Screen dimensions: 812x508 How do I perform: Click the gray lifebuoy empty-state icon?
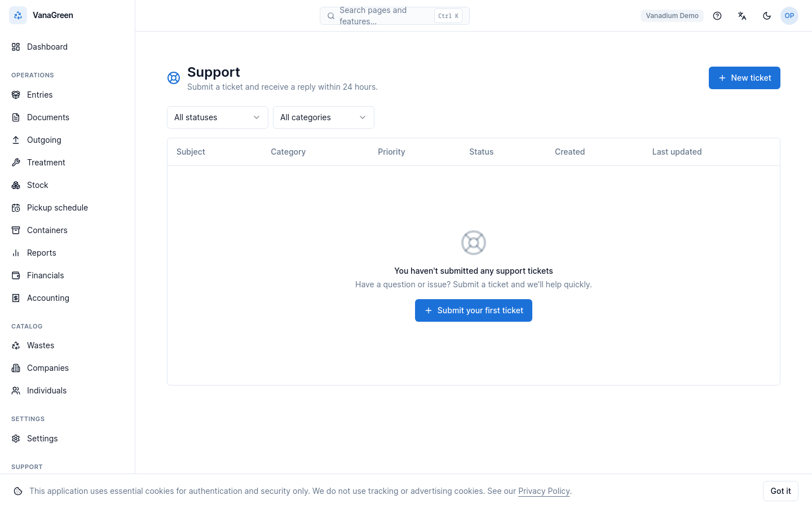474,243
